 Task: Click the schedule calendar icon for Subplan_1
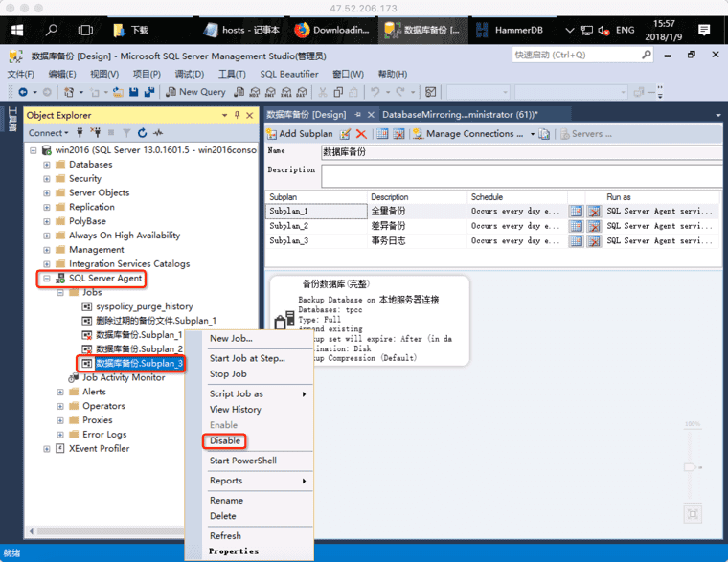[x=576, y=212]
